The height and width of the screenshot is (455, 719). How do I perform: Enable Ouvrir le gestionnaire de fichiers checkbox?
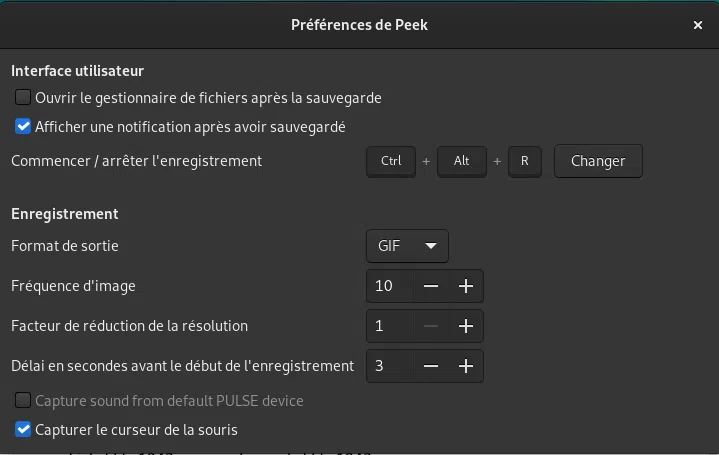click(23, 98)
